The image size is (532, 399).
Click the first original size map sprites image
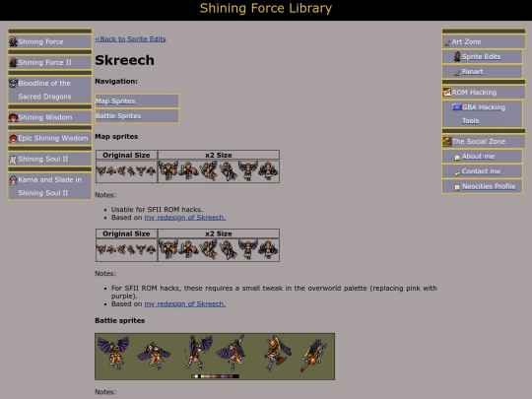pos(126,170)
